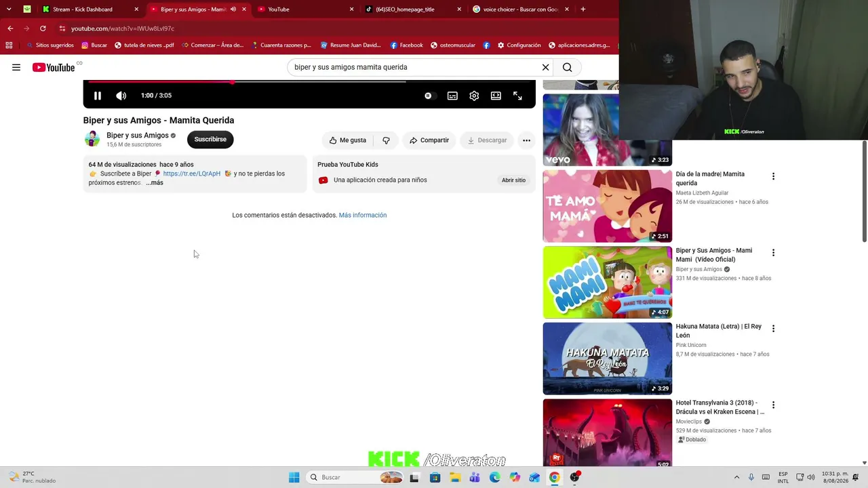The width and height of the screenshot is (868, 488).
Task: Exit full screen with the player icon
Action: pyautogui.click(x=517, y=96)
